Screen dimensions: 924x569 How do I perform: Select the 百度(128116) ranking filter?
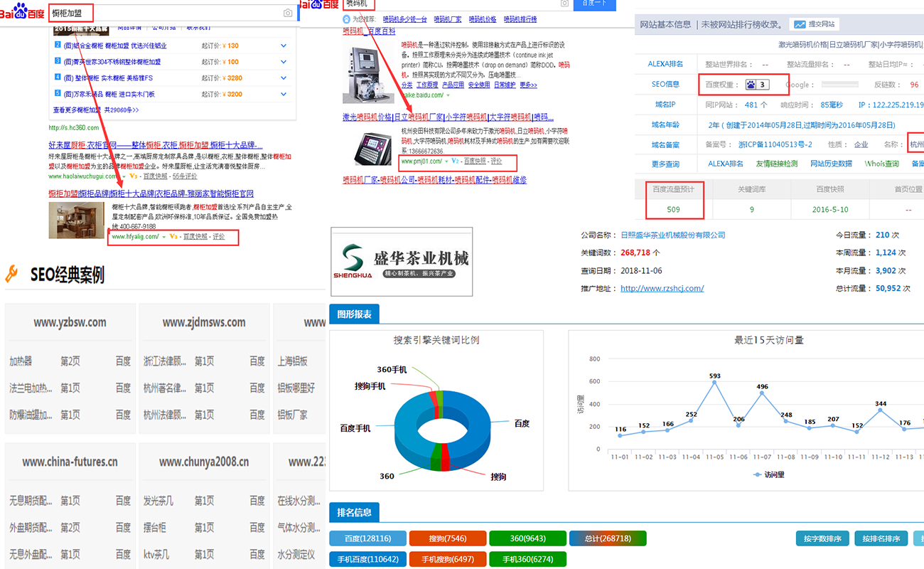pyautogui.click(x=367, y=538)
